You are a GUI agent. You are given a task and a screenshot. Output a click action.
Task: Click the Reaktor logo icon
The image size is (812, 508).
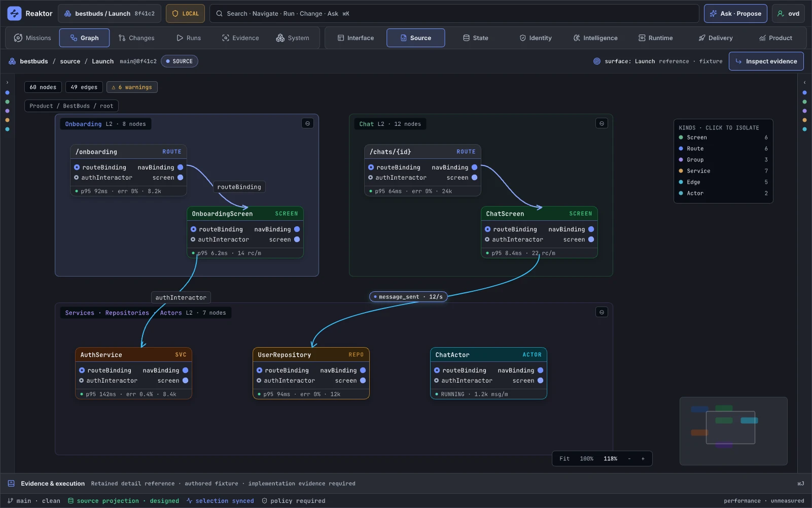pos(14,14)
